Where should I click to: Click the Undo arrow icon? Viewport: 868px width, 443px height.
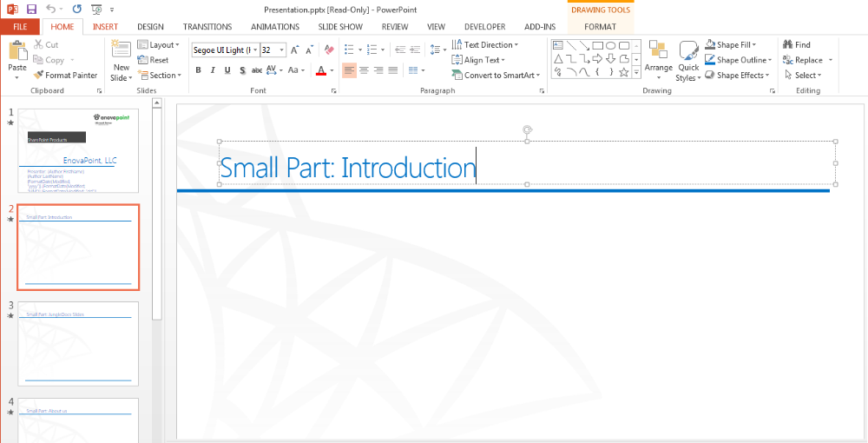click(x=51, y=10)
